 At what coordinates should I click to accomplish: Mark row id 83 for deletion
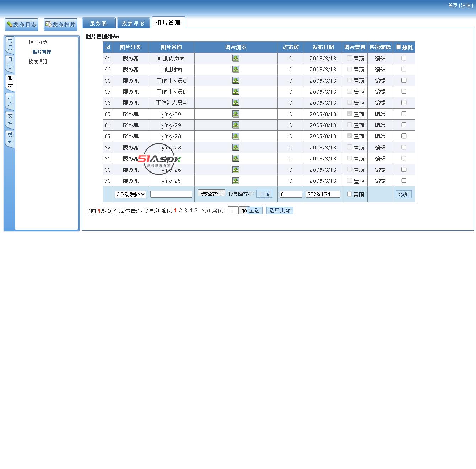click(x=404, y=136)
